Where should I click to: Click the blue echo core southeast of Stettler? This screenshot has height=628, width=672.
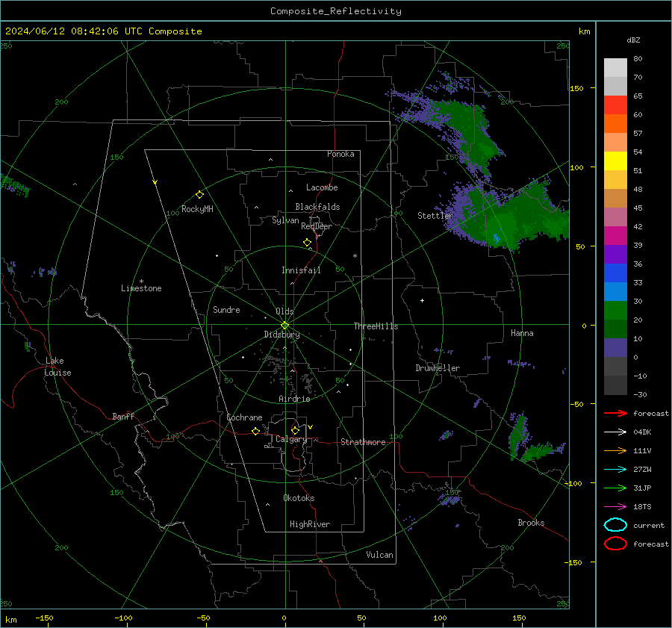(x=497, y=237)
